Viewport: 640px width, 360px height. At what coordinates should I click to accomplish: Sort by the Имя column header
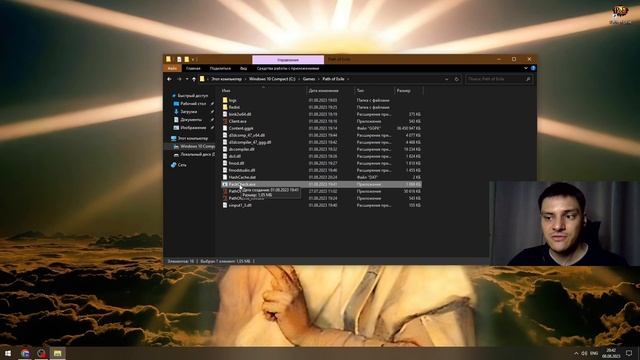pos(226,91)
